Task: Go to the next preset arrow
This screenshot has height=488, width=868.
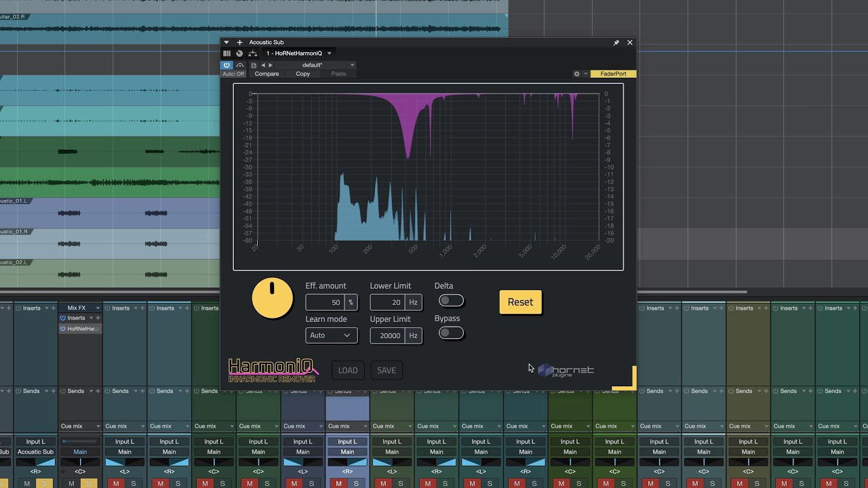Action: (x=271, y=65)
